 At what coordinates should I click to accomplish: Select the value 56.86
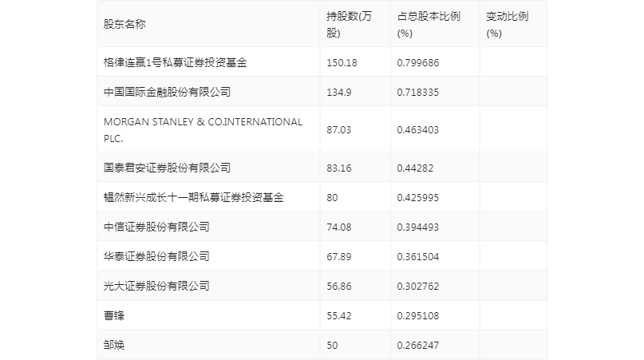(x=339, y=287)
